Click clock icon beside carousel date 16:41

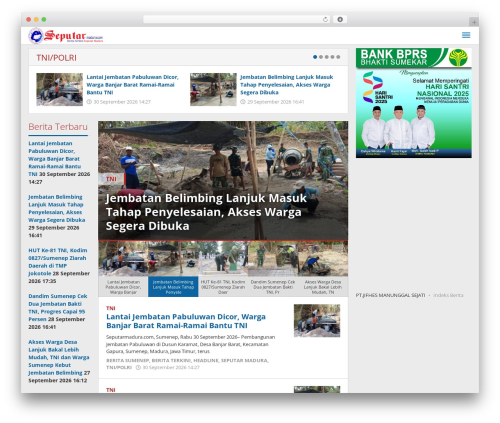(243, 102)
